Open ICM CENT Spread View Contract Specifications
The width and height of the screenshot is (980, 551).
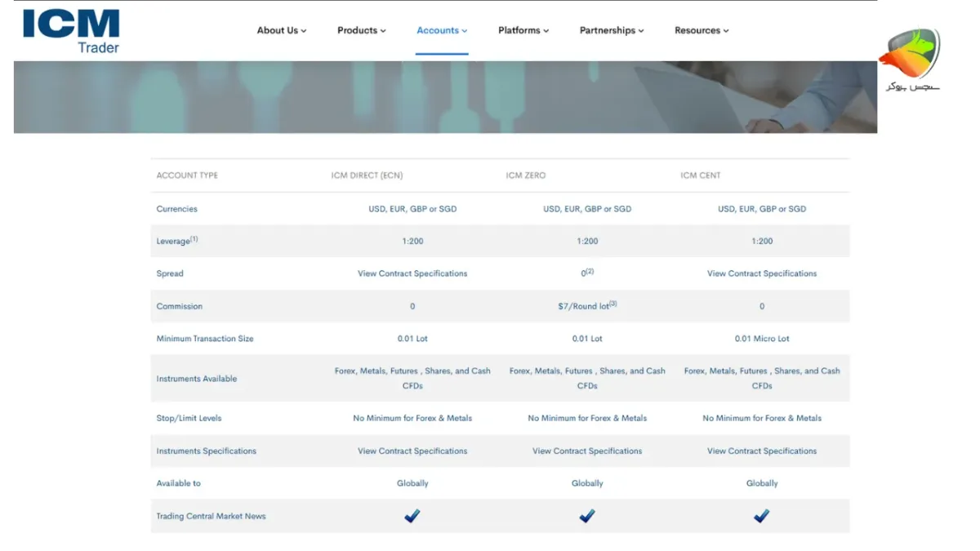(762, 273)
